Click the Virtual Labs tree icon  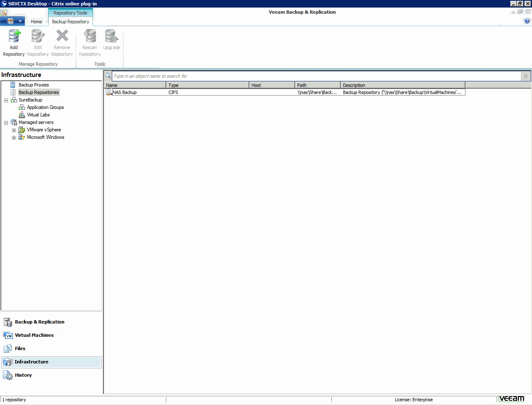tap(22, 115)
